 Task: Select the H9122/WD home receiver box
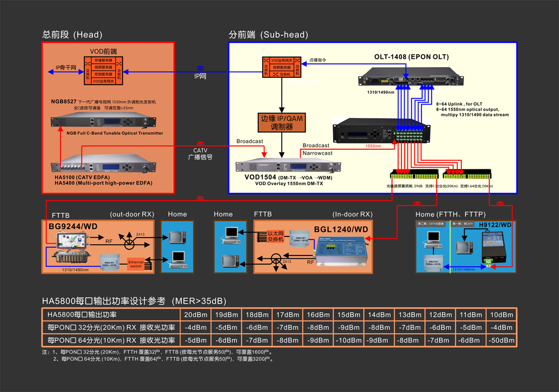(493, 247)
